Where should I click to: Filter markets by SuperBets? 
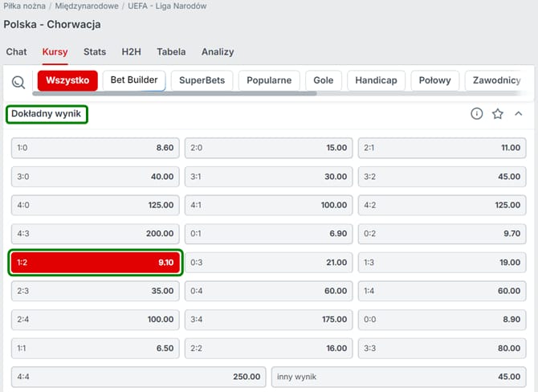(x=202, y=80)
